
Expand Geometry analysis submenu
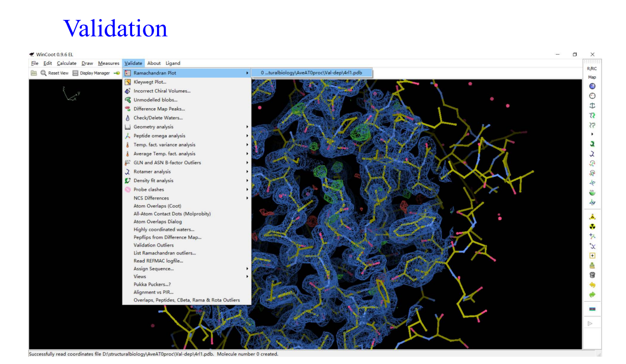[187, 127]
